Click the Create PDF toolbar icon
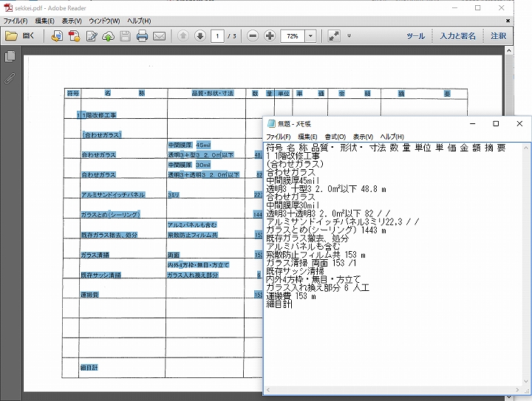Screen dimensions: 532x401 click(x=74, y=36)
